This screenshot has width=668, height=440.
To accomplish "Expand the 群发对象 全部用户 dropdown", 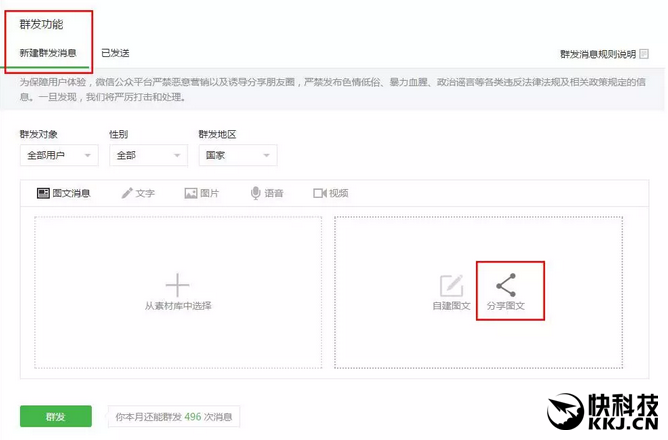I will pyautogui.click(x=59, y=155).
